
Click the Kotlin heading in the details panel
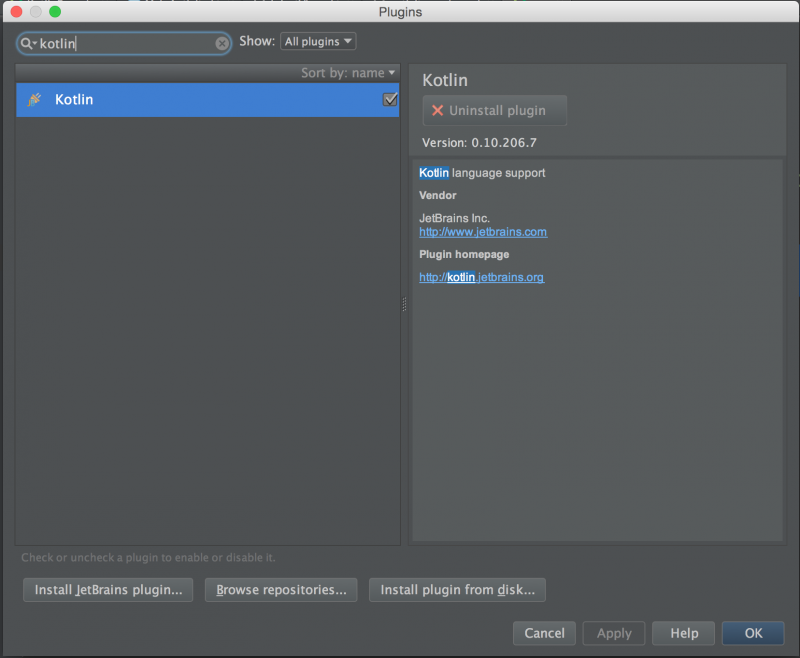(x=445, y=80)
